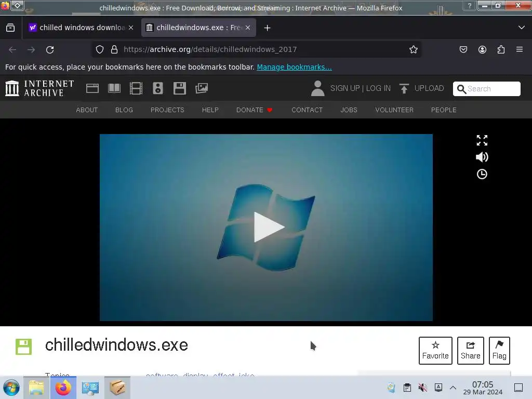532x399 pixels.
Task: Open the Video (film strip) media icon
Action: coord(136,88)
